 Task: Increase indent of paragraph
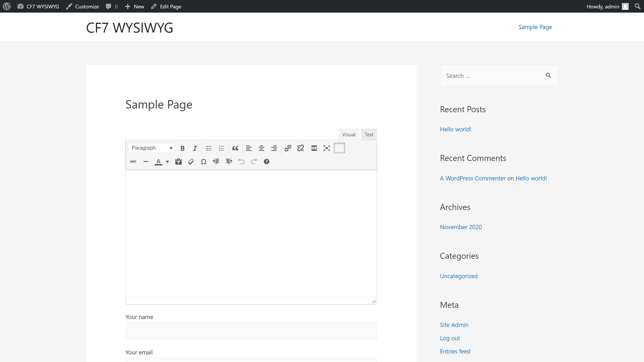[229, 161]
